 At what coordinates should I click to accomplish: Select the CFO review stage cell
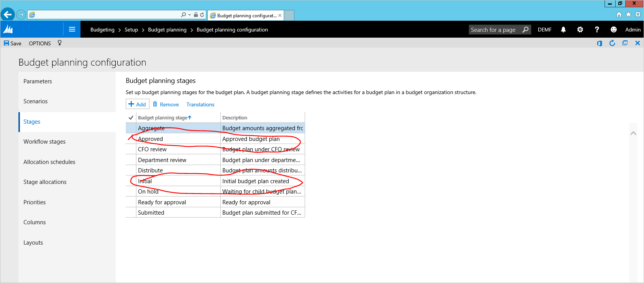pyautogui.click(x=178, y=149)
